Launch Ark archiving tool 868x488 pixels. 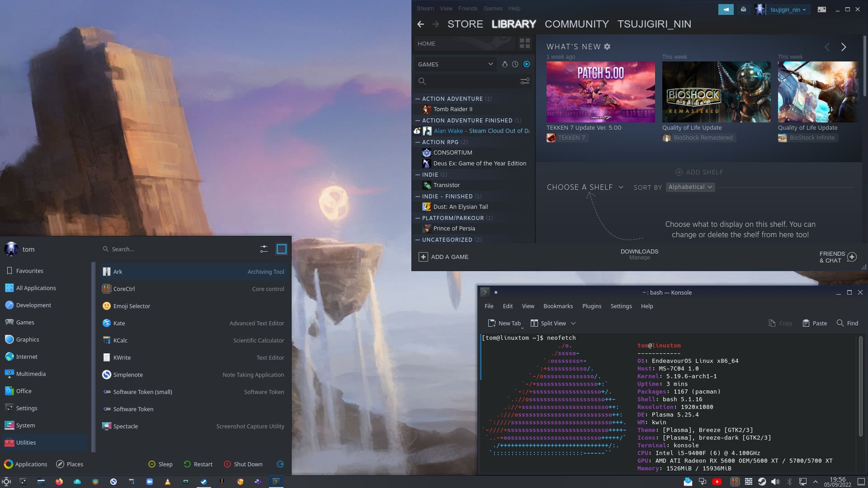(x=193, y=272)
